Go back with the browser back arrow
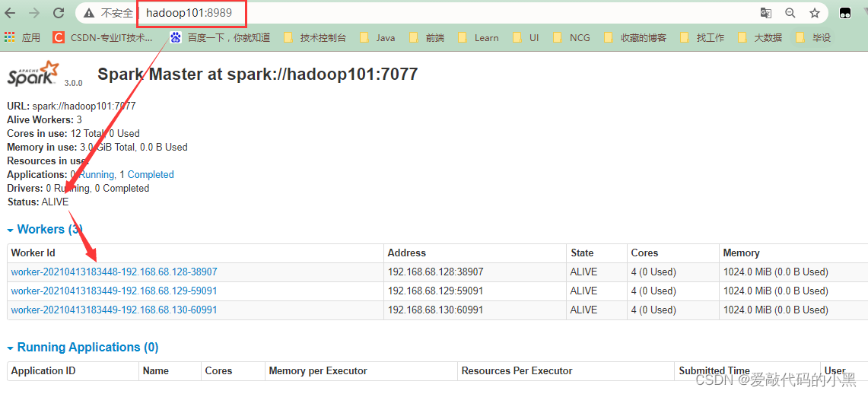Image resolution: width=868 pixels, height=394 pixels. coord(10,13)
